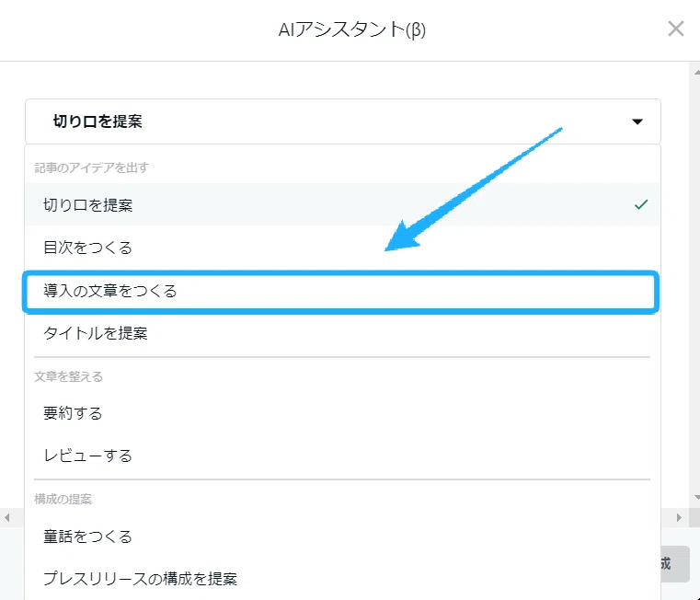The image size is (700, 600).
Task: Select 導入の文章をつくる option
Action: (x=340, y=292)
